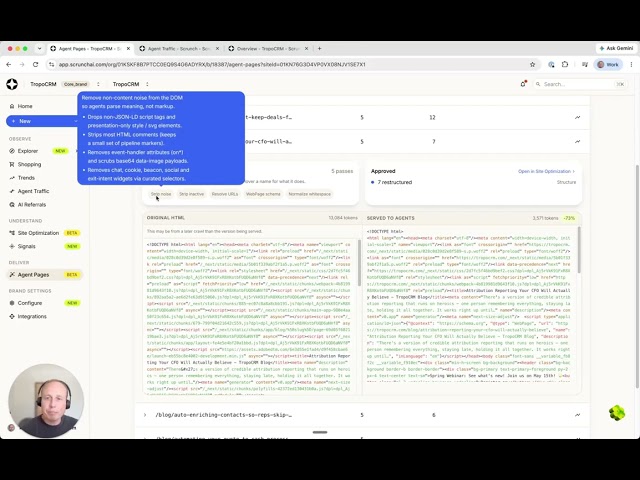The width and height of the screenshot is (640, 480).
Task: Open Signals in the sidebar
Action: point(27,247)
